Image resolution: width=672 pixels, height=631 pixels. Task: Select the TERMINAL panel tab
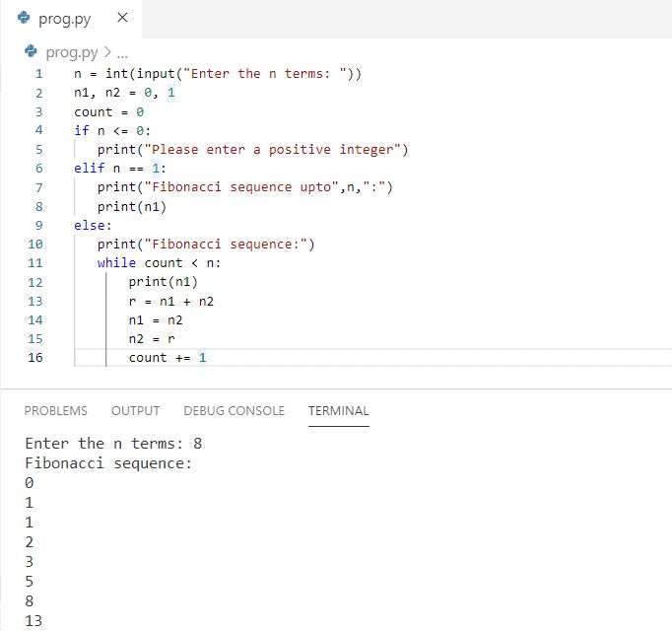coord(339,410)
